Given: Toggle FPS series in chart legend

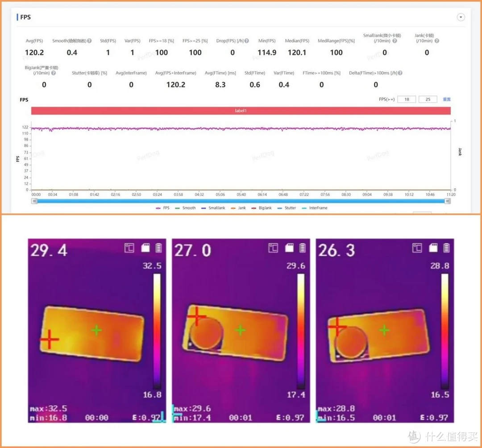Looking at the screenshot, I should 162,208.
